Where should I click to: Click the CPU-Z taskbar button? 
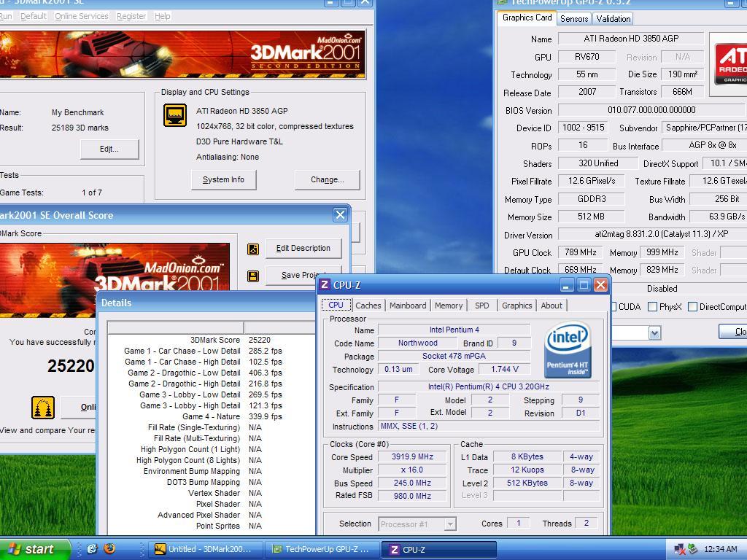[x=439, y=549]
